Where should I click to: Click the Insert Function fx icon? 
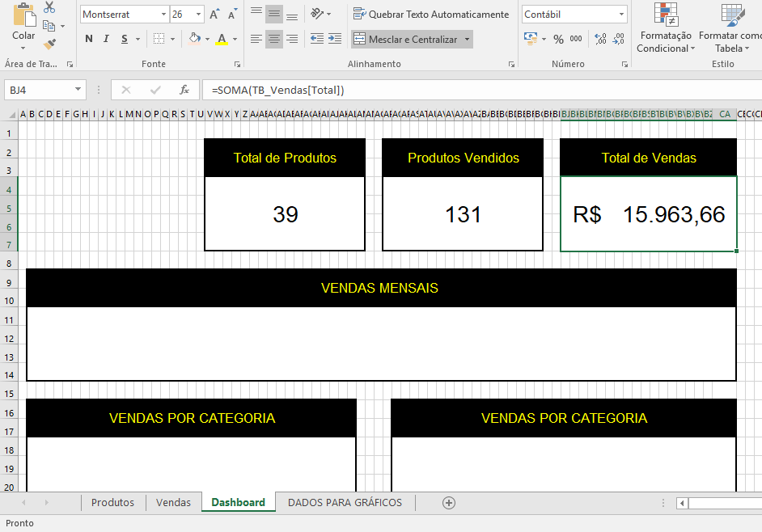[184, 90]
